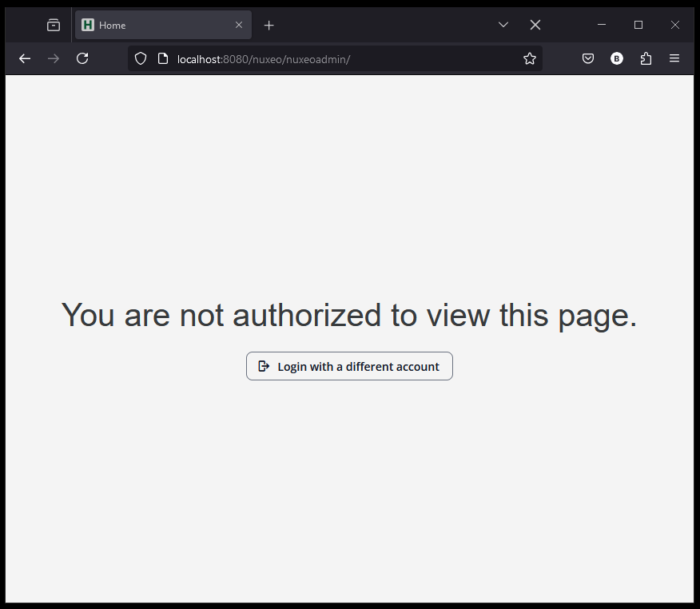Go back to the previous page
Screen dimensions: 700x609
(x=25, y=58)
